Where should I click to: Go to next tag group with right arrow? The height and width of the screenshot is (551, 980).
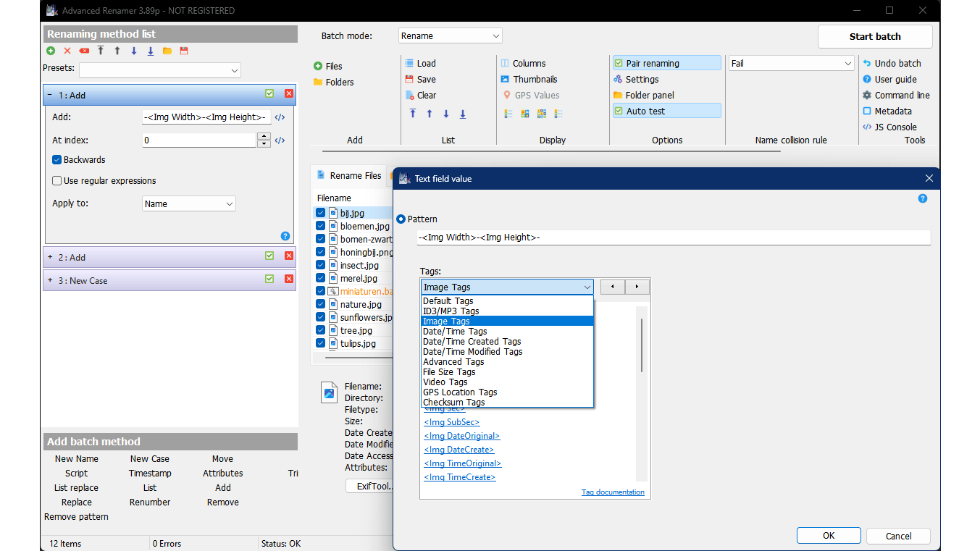(x=637, y=287)
